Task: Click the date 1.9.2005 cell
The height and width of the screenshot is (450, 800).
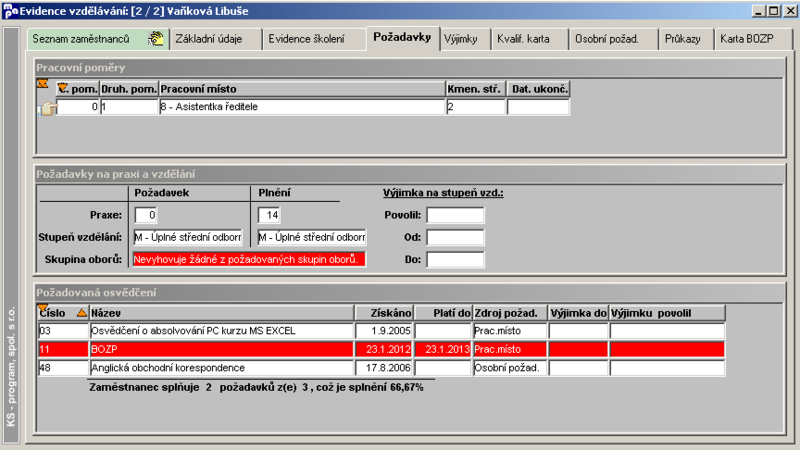Action: click(384, 331)
